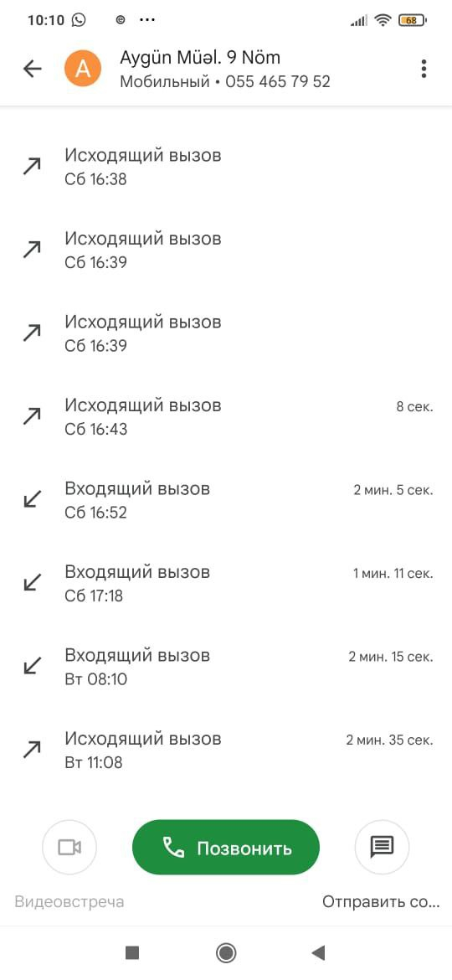
Task: Tap the outgoing arrow icon at Сб 16:43
Action: [x=32, y=416]
